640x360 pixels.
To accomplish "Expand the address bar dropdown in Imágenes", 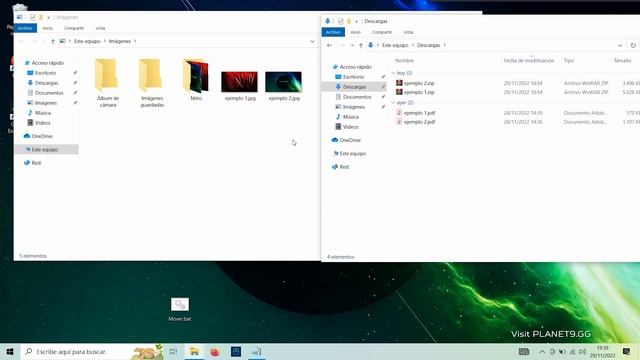I will pos(312,41).
